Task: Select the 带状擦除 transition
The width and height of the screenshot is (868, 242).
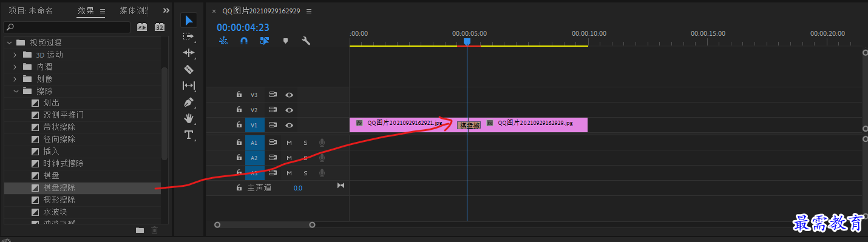Action: click(x=59, y=127)
